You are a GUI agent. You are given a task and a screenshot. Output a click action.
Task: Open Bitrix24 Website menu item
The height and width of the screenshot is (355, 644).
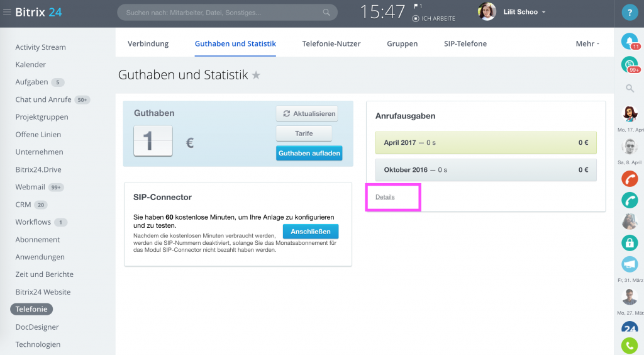click(x=43, y=291)
